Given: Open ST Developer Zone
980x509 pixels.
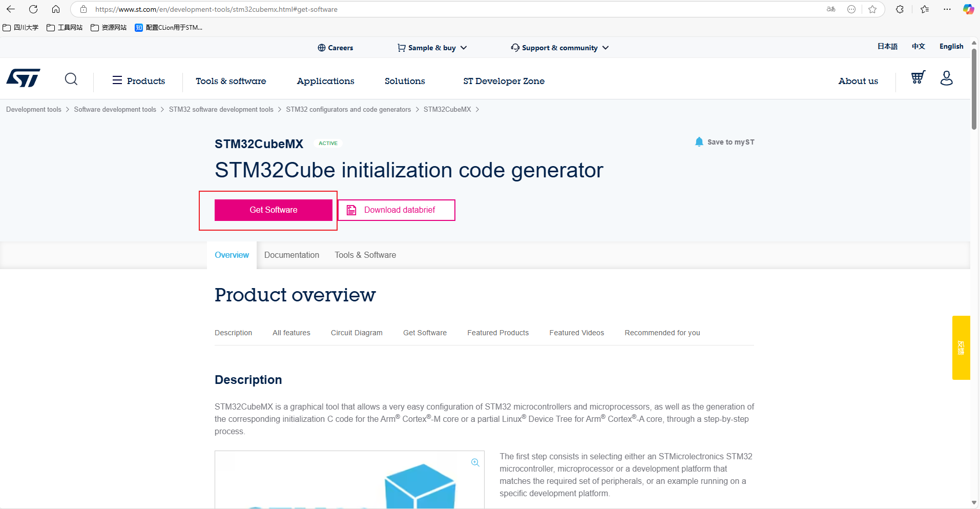Looking at the screenshot, I should pos(504,81).
